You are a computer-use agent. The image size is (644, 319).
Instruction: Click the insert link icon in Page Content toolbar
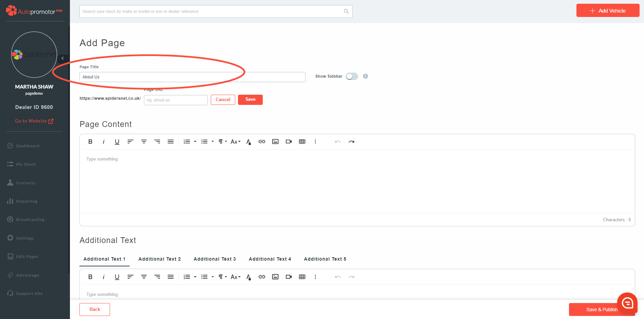pos(262,142)
